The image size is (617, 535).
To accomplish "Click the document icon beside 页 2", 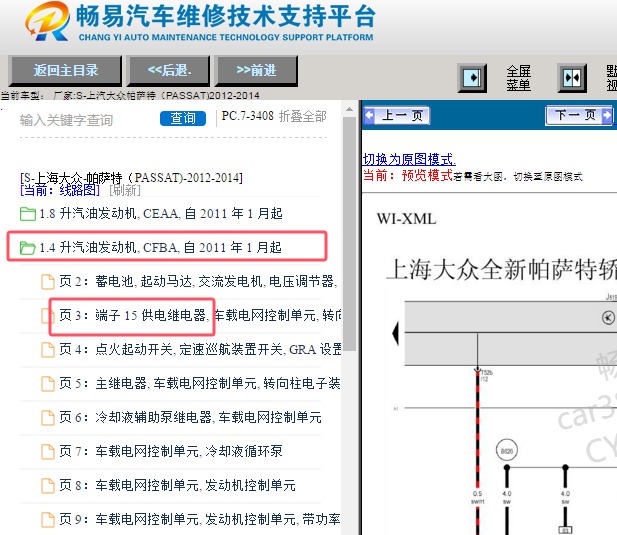I will pyautogui.click(x=48, y=282).
